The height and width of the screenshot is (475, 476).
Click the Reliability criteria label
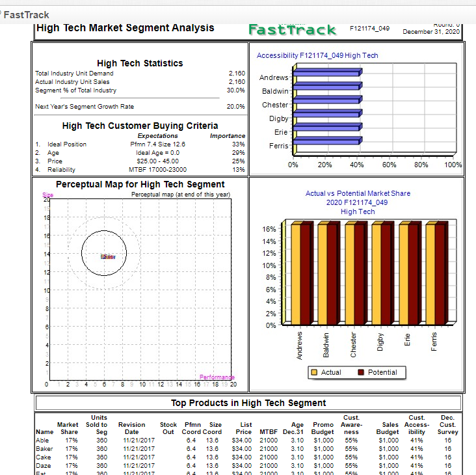(61, 170)
